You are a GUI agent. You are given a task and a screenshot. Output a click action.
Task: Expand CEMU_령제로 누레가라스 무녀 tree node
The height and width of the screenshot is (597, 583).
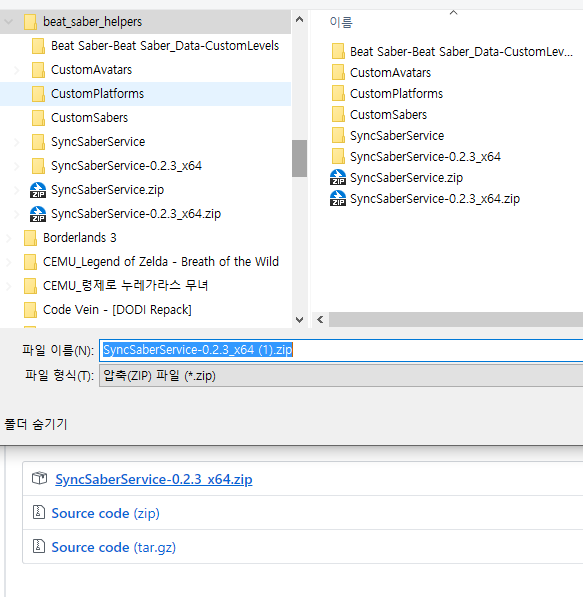pyautogui.click(x=8, y=286)
